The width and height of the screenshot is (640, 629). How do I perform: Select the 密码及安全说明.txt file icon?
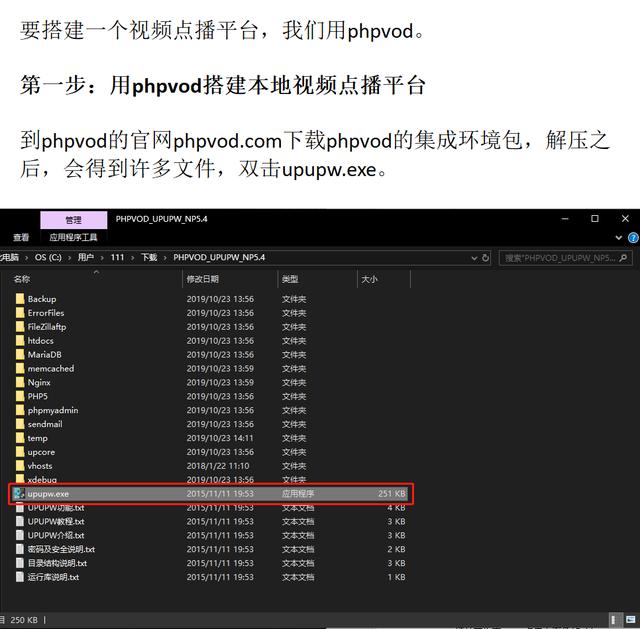pos(20,549)
